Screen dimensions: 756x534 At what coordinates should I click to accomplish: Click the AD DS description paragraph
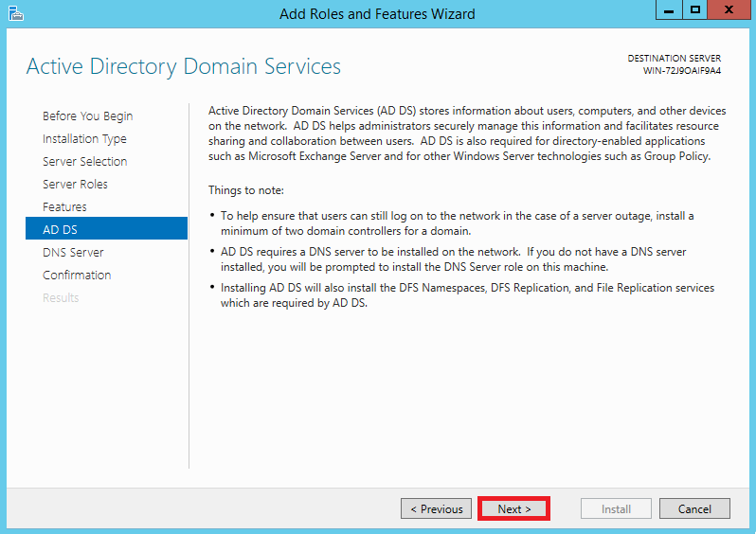pyautogui.click(x=467, y=133)
